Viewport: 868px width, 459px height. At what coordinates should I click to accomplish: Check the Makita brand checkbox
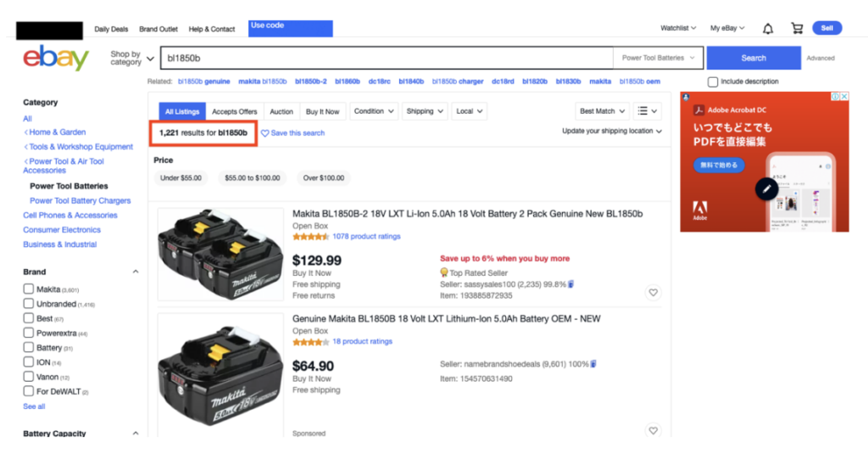click(x=29, y=289)
